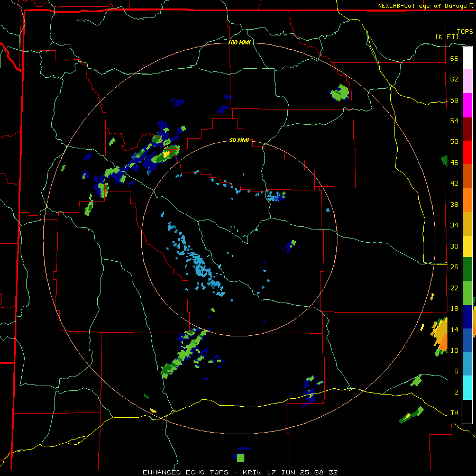Screen dimensions: 476x476
Task: Pick the dark red legend swatch
Action: pyautogui.click(x=467, y=130)
